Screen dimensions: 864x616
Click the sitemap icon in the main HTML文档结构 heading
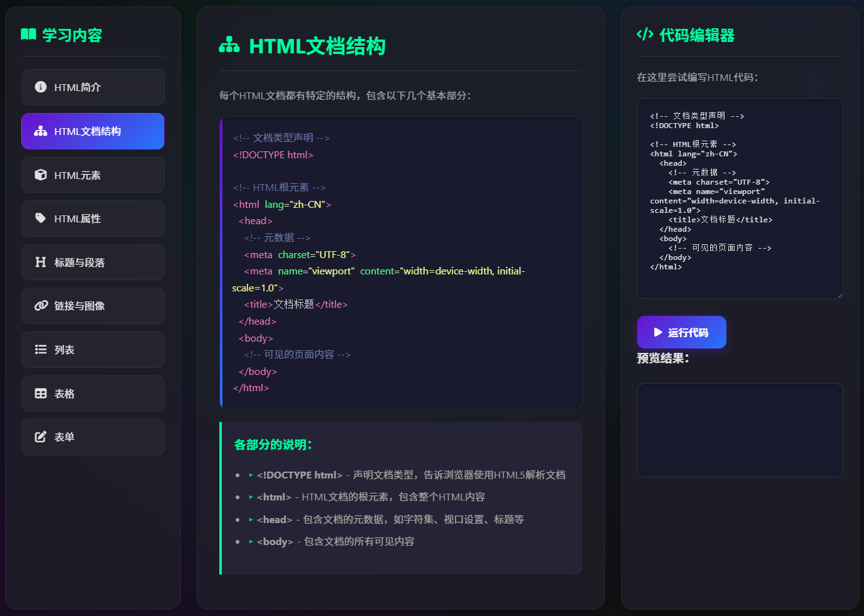[229, 45]
